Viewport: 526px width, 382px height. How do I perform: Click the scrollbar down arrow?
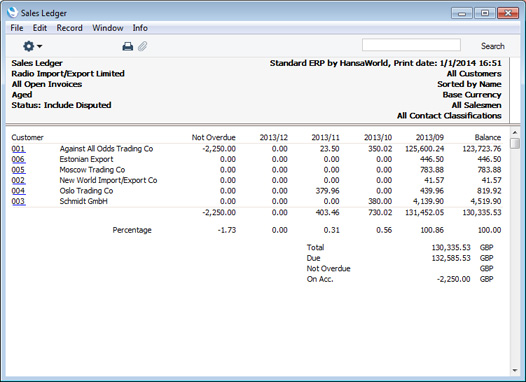[x=515, y=371]
